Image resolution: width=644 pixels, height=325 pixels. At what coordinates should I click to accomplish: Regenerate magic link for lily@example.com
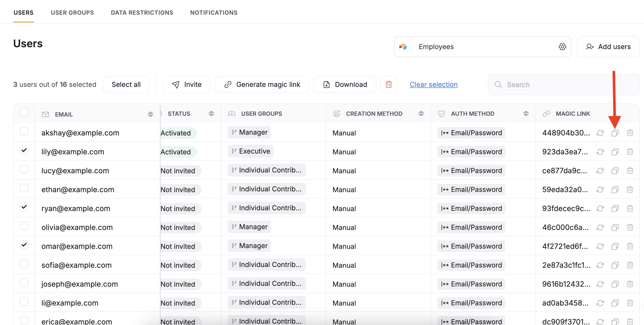600,152
